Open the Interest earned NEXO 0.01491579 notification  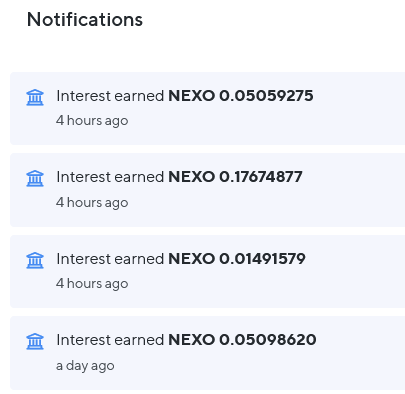[208, 271]
